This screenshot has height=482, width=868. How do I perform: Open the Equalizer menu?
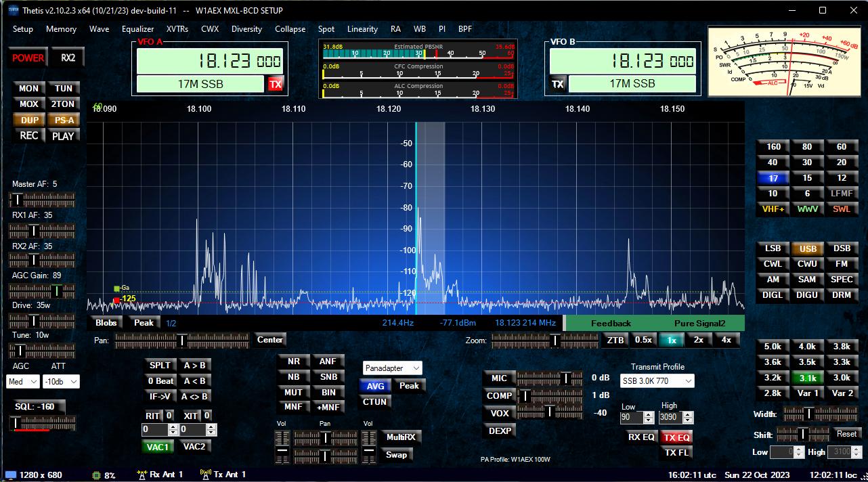pyautogui.click(x=137, y=29)
